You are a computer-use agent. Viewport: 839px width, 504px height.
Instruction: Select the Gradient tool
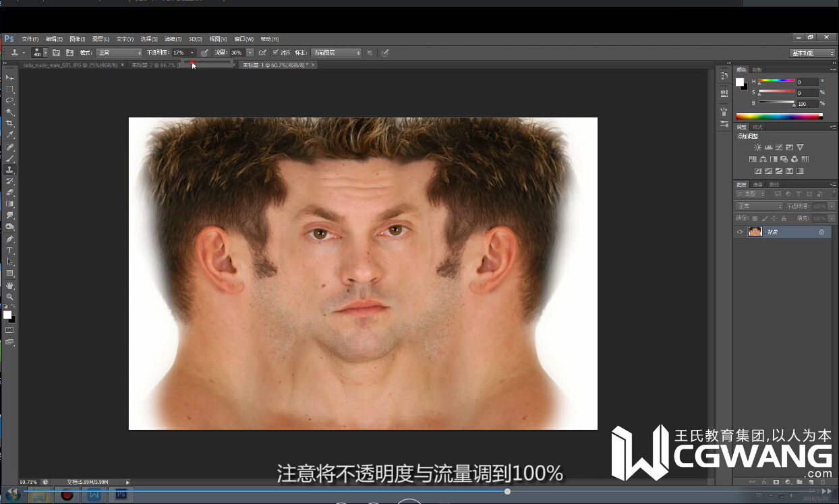[9, 204]
